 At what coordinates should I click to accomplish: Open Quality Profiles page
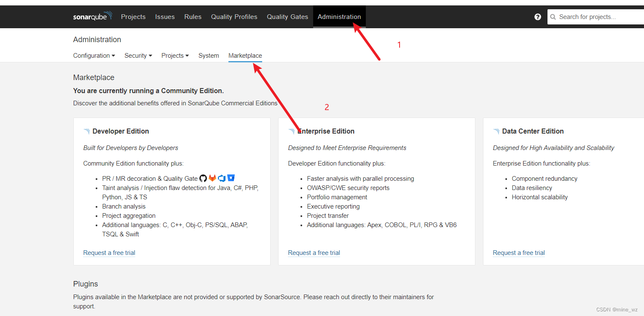point(234,17)
